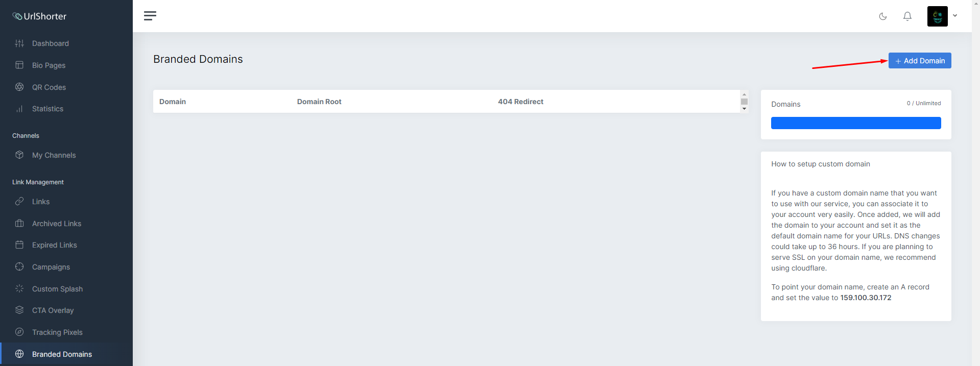Click the QR Codes aperture icon

[19, 87]
